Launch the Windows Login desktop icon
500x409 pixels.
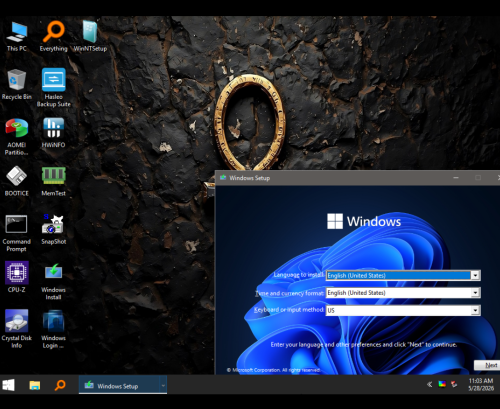pyautogui.click(x=53, y=329)
